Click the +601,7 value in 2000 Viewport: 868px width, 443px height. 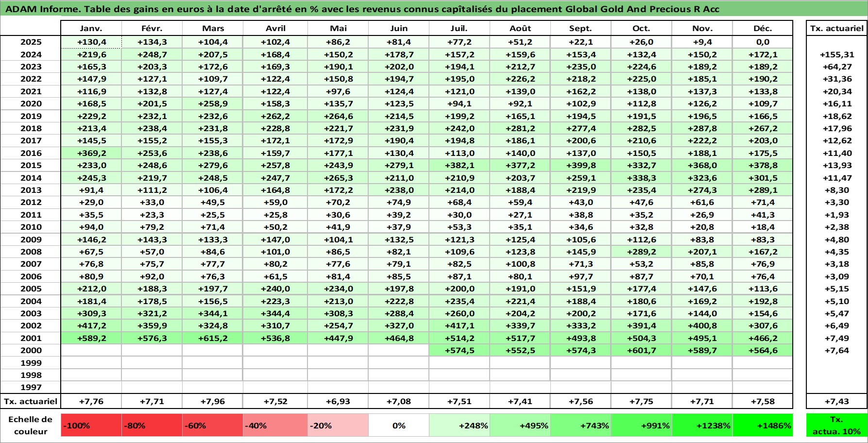(x=641, y=350)
